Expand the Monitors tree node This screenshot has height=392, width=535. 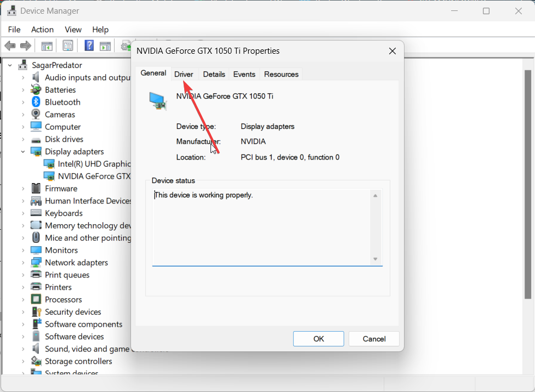[23, 250]
